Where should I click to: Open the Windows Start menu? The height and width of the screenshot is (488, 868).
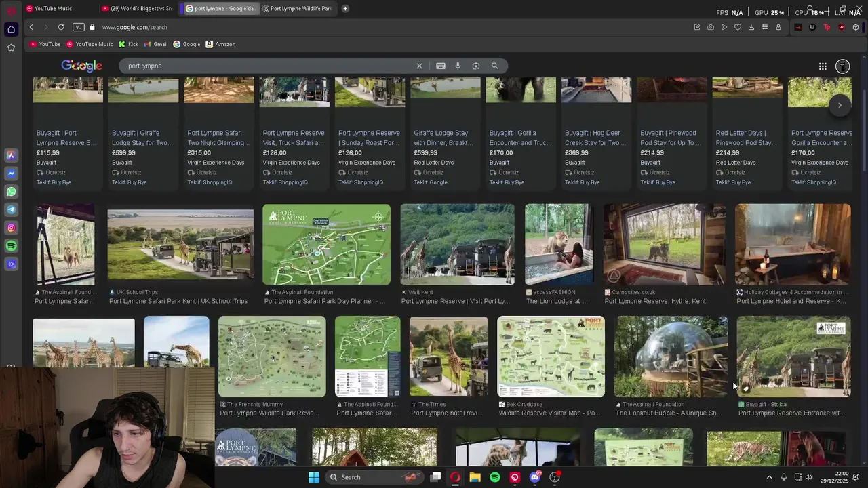click(313, 477)
